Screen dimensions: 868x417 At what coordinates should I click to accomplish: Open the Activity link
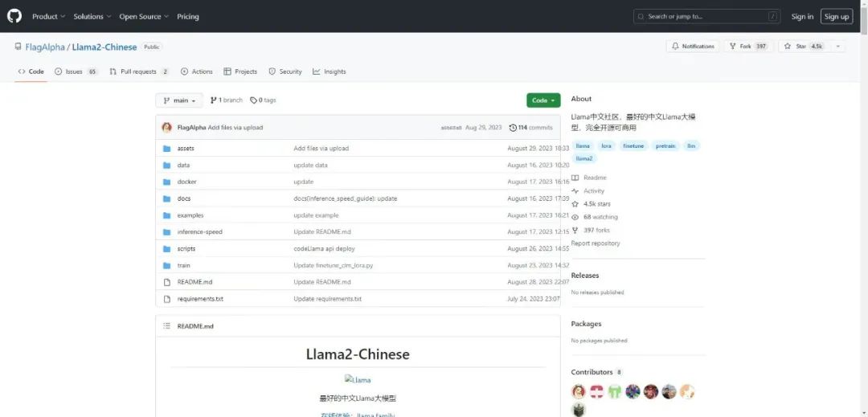click(x=588, y=190)
